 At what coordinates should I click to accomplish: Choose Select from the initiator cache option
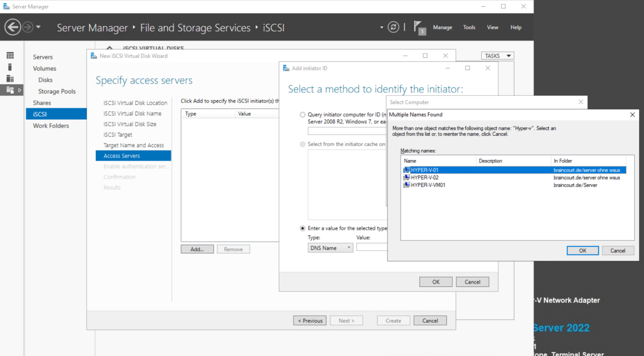point(302,144)
